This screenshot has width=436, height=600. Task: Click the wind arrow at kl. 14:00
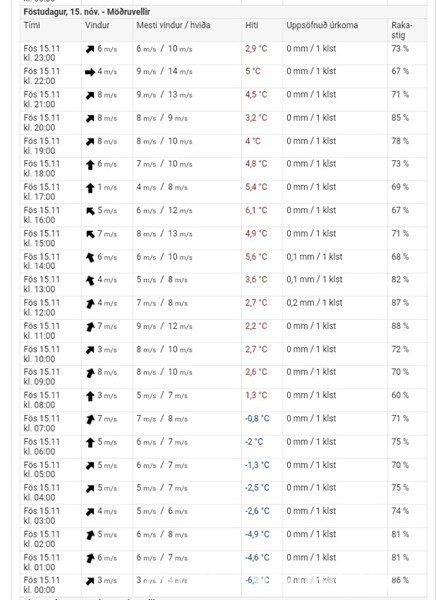click(90, 258)
